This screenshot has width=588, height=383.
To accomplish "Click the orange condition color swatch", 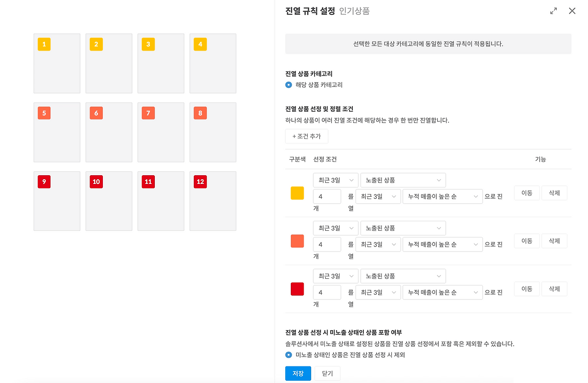I will (x=297, y=240).
